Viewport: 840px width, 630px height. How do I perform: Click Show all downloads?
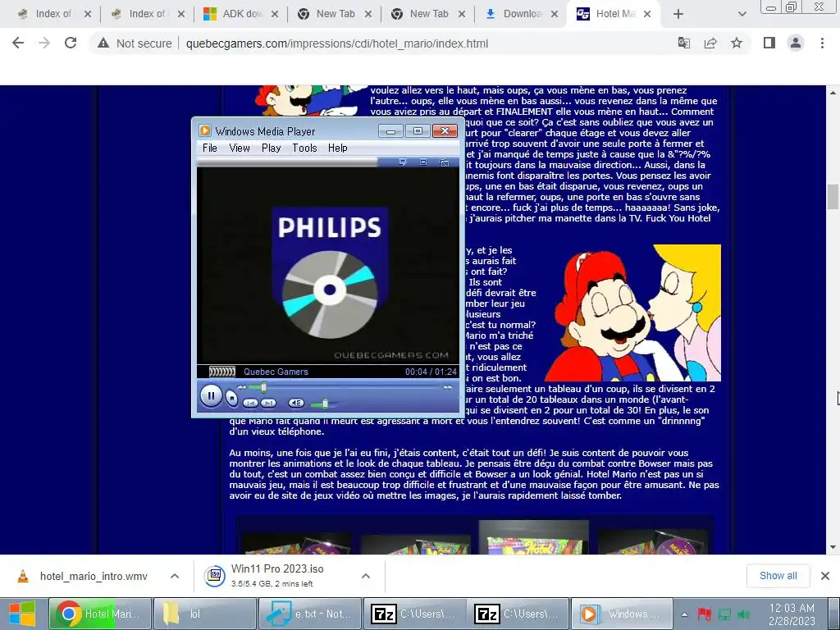point(778,575)
